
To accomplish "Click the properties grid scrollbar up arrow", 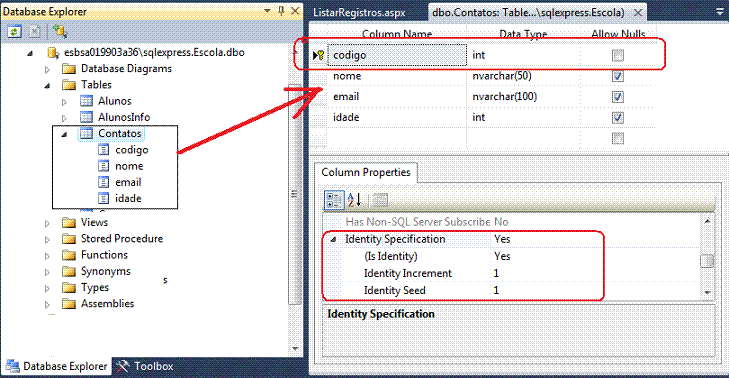I will (707, 221).
